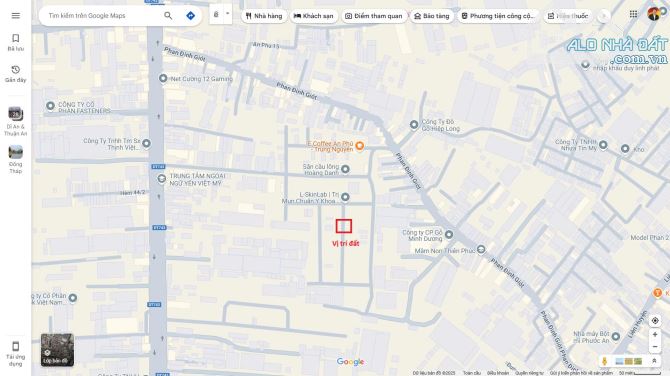The image size is (670, 376).
Task: Open Gần đây recent history
Action: [15, 74]
